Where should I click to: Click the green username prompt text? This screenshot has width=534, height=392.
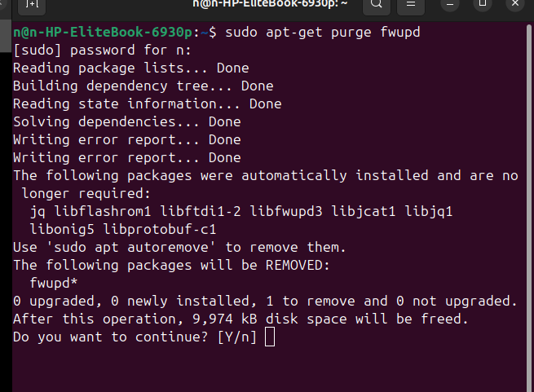point(103,33)
